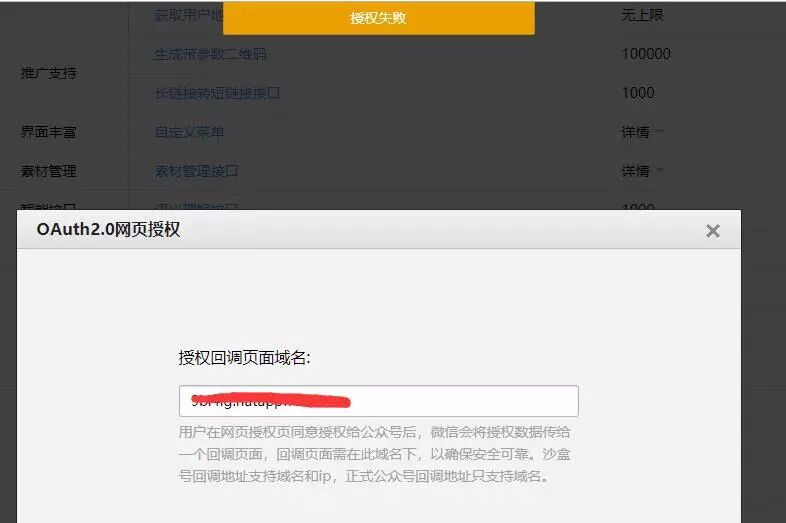The height and width of the screenshot is (523, 786).
Task: Click the OAuth2.0网页授权 dialog title
Action: pyautogui.click(x=108, y=229)
